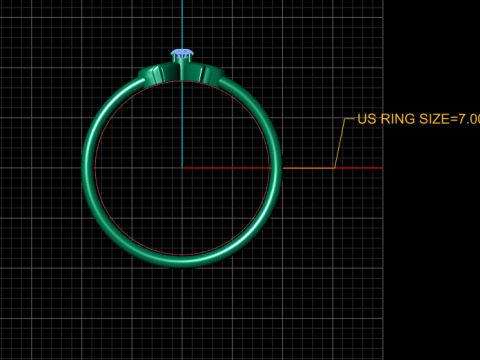Select the blue gemstone atop the ring
This screenshot has width=480, height=360.
click(x=182, y=53)
